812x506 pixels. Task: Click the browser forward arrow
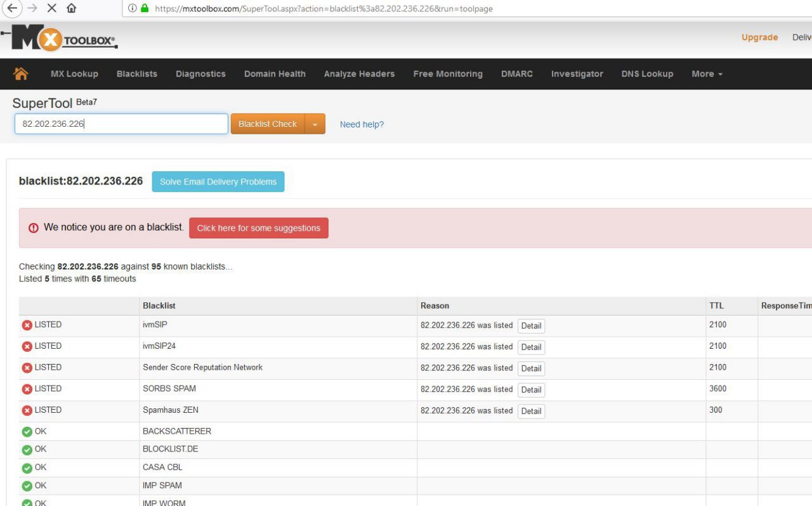[x=32, y=9]
